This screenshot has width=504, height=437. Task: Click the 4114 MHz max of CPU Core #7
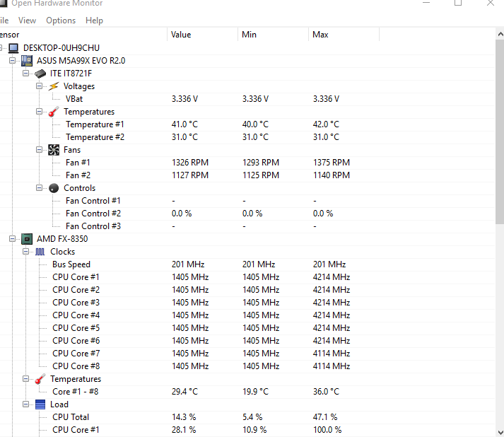tap(332, 354)
